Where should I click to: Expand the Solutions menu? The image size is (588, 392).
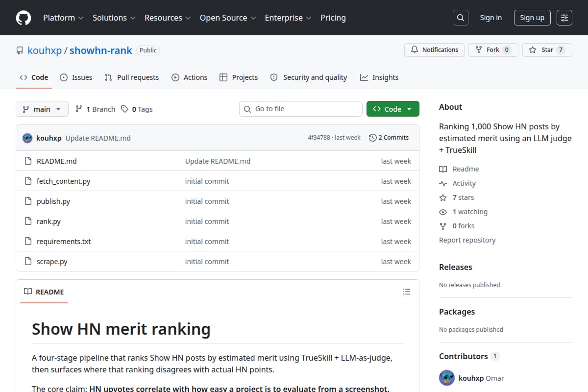[x=114, y=18]
